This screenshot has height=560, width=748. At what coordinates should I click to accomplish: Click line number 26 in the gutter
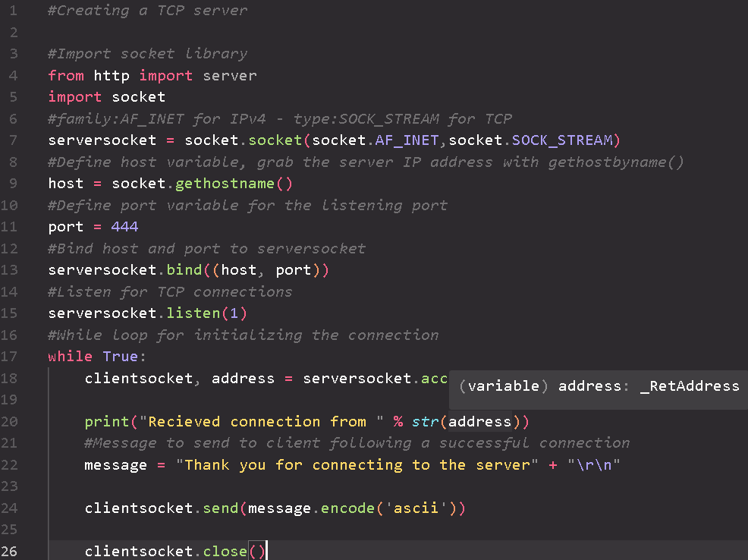click(x=9, y=551)
